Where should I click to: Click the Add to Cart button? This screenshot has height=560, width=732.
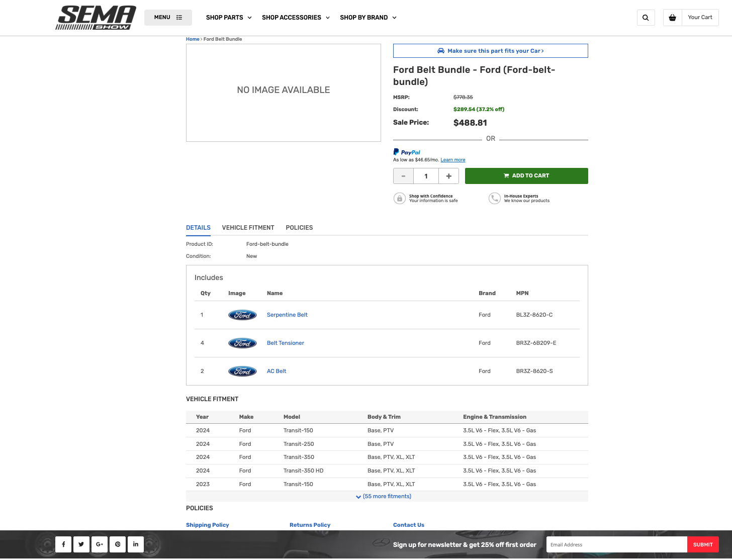point(526,176)
